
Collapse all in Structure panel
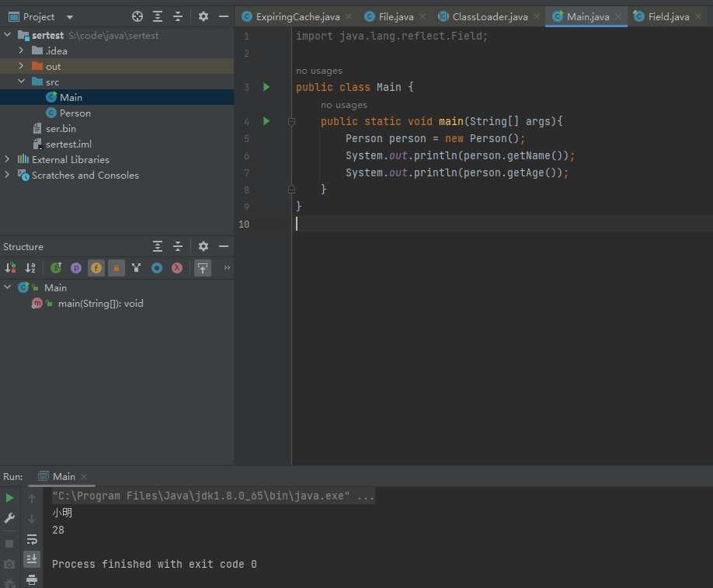coord(178,246)
